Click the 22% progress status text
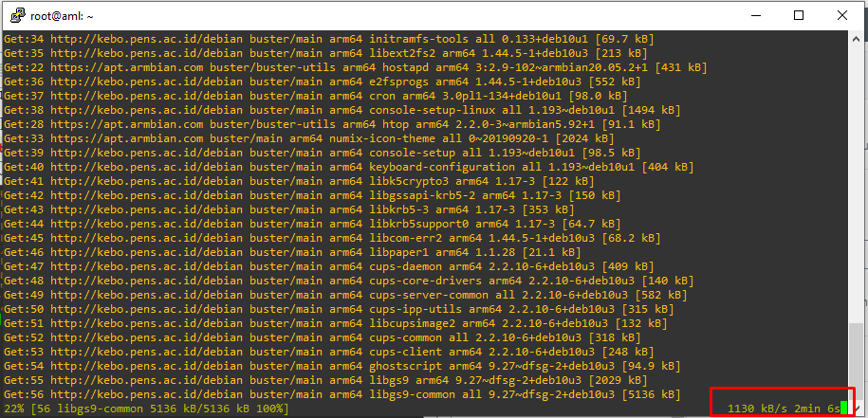Screen dimensions: 868x418 click(x=15, y=409)
